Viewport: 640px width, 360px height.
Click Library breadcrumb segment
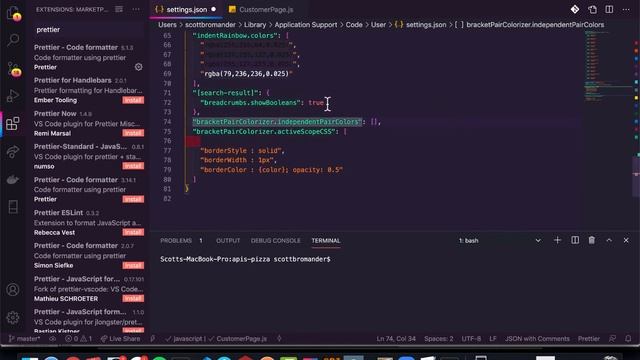[255, 24]
